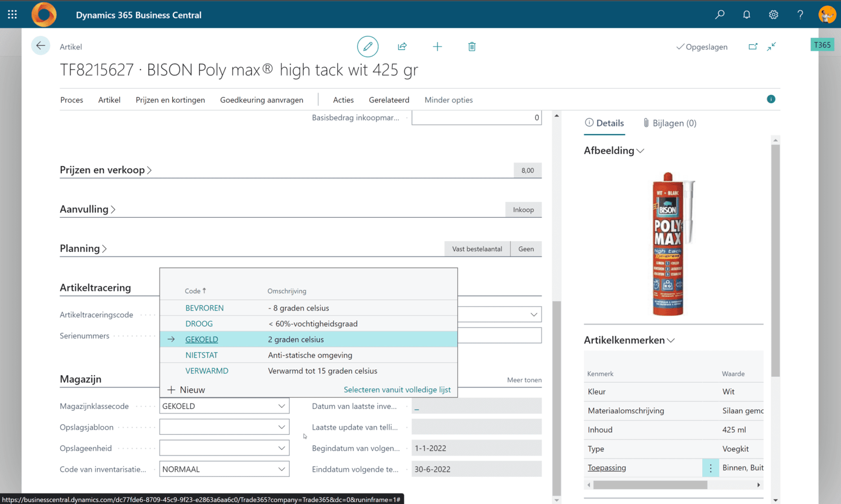Click the share icon
This screenshot has width=841, height=504.
click(x=402, y=46)
